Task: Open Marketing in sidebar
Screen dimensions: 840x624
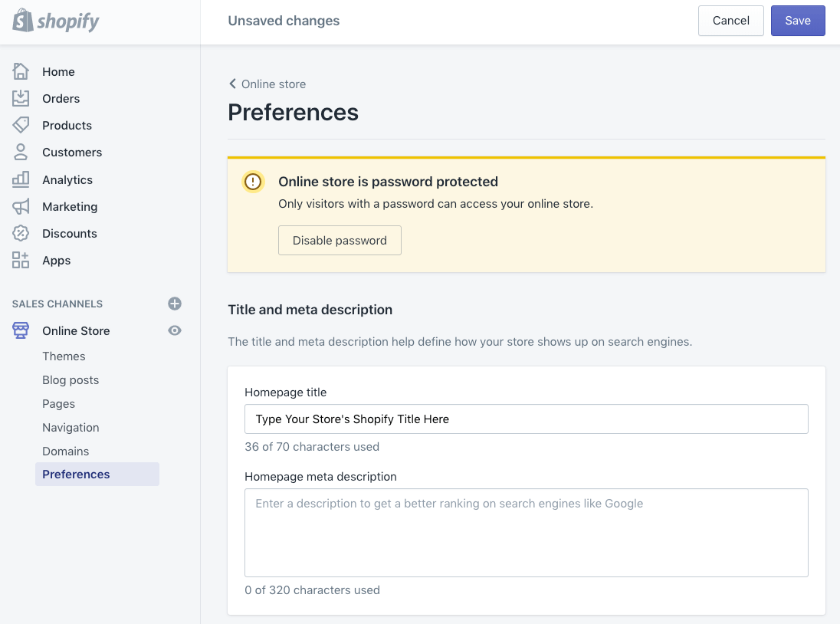Action: 70,207
